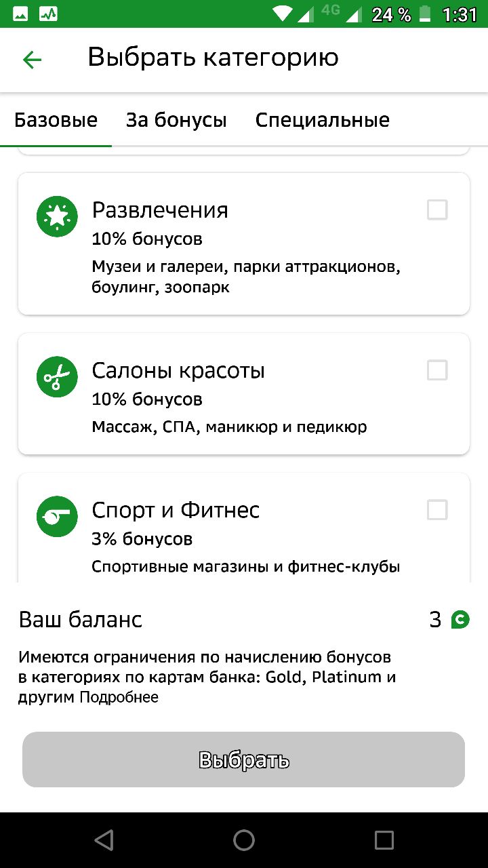Tick the Спорт и Фитнес checkbox
Image resolution: width=488 pixels, height=868 pixels.
437,510
